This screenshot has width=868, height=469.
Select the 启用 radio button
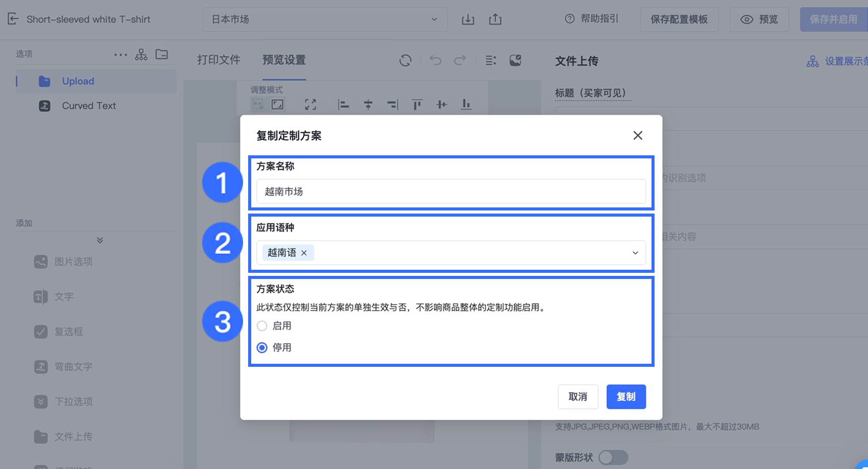(262, 326)
